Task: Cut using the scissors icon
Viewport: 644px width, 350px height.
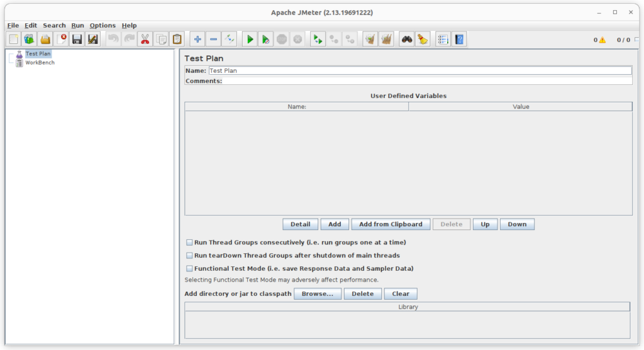Action: 145,40
